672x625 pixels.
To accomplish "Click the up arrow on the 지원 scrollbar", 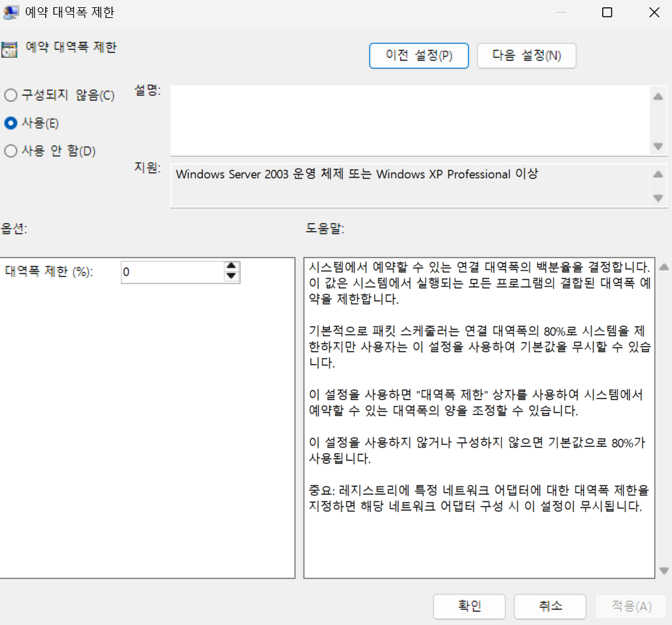I will [x=658, y=174].
